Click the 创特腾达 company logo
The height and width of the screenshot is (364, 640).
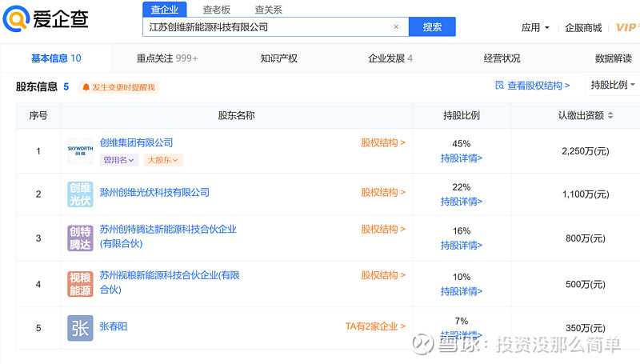point(80,238)
